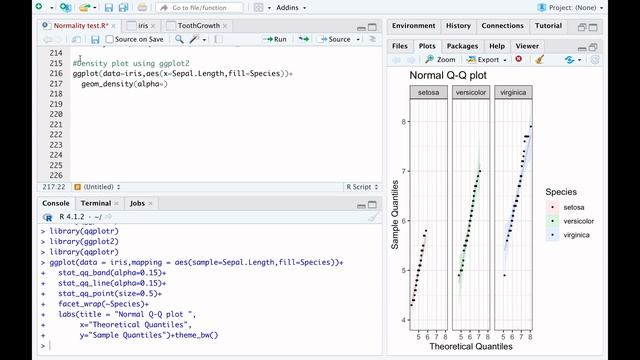Open the workspace panes dropdown arrow
The height and width of the screenshot is (360, 640).
(x=269, y=8)
